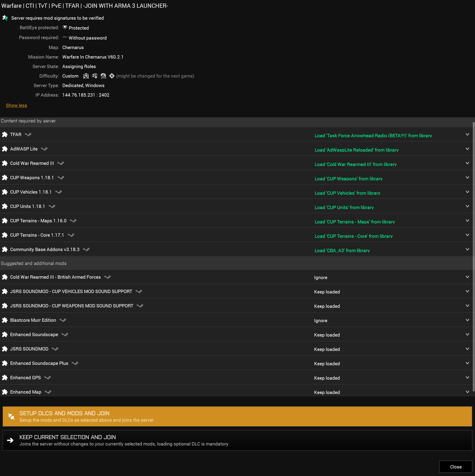Click Show less link

[17, 105]
